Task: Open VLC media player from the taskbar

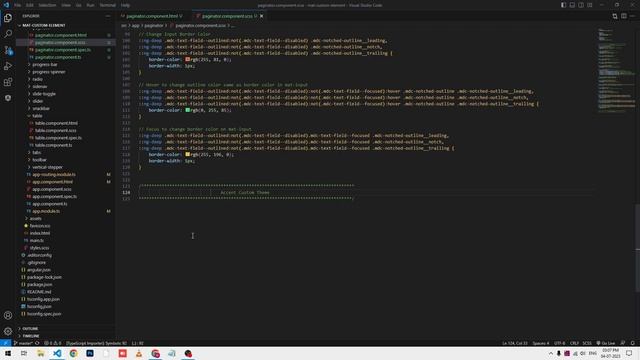Action: [x=139, y=353]
